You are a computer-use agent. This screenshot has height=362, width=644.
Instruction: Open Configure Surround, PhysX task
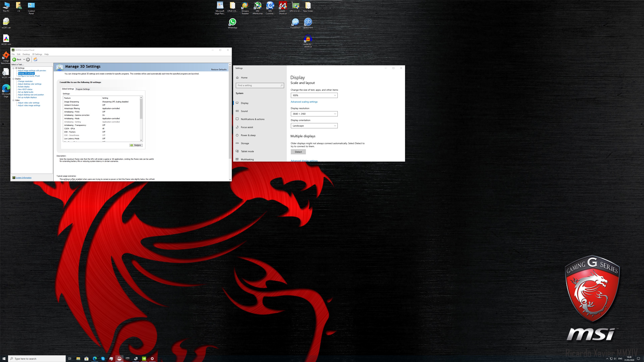[x=29, y=76]
